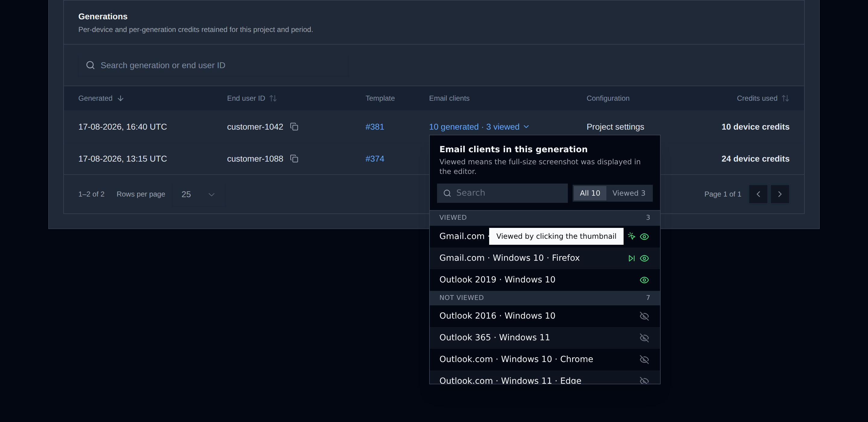
Task: Click the 24 device credits value
Action: 755,159
